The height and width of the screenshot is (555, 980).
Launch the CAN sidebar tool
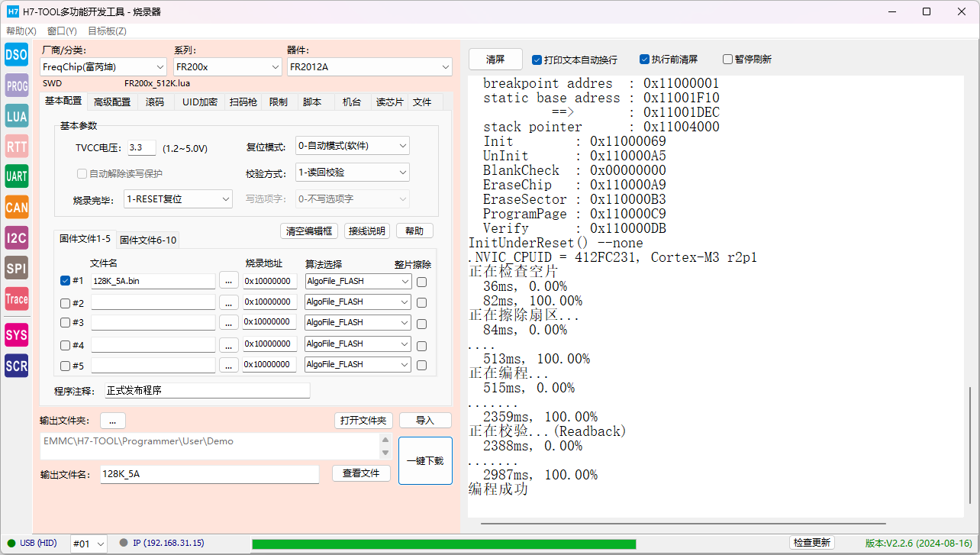click(17, 208)
